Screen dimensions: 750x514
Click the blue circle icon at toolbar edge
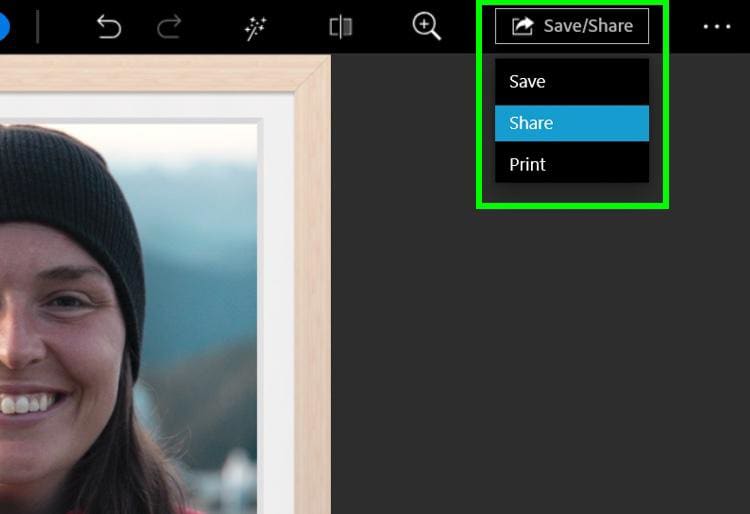tap(4, 26)
